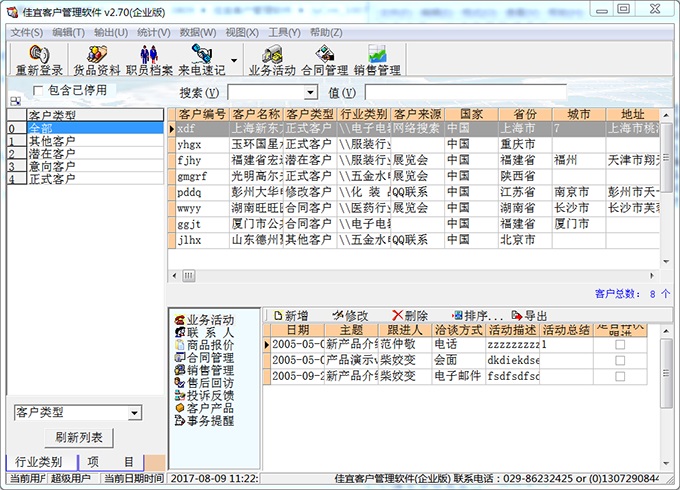Screen dimensions: 680x490
Task: Open the 客户类型 combo box
Action: tap(134, 412)
